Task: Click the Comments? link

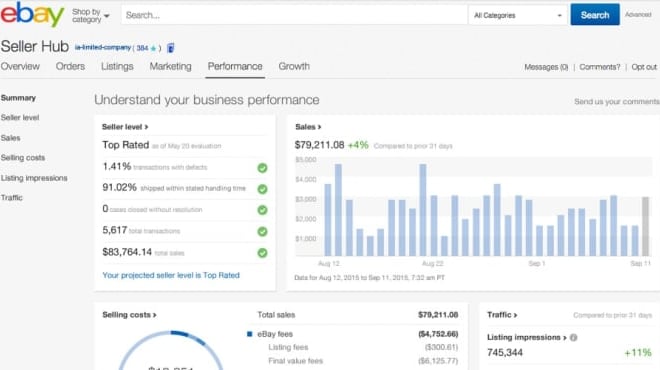Action: click(x=599, y=67)
